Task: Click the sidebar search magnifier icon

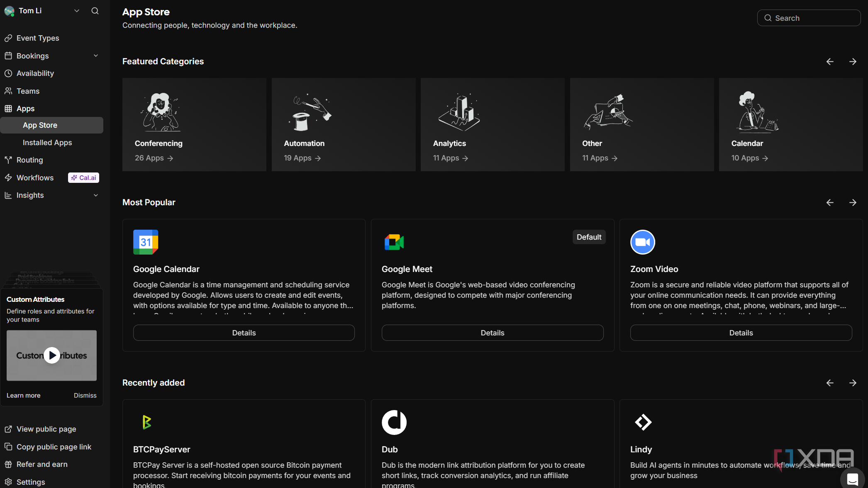Action: 95,11
